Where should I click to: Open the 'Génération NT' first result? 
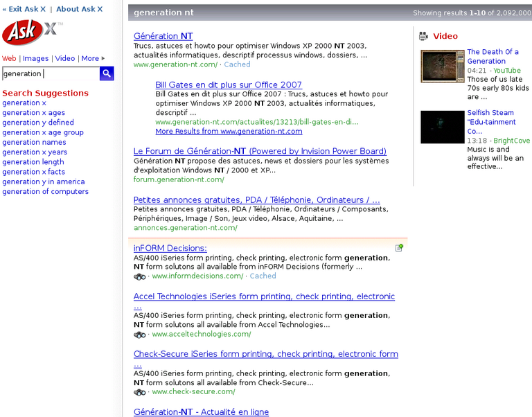pos(163,36)
